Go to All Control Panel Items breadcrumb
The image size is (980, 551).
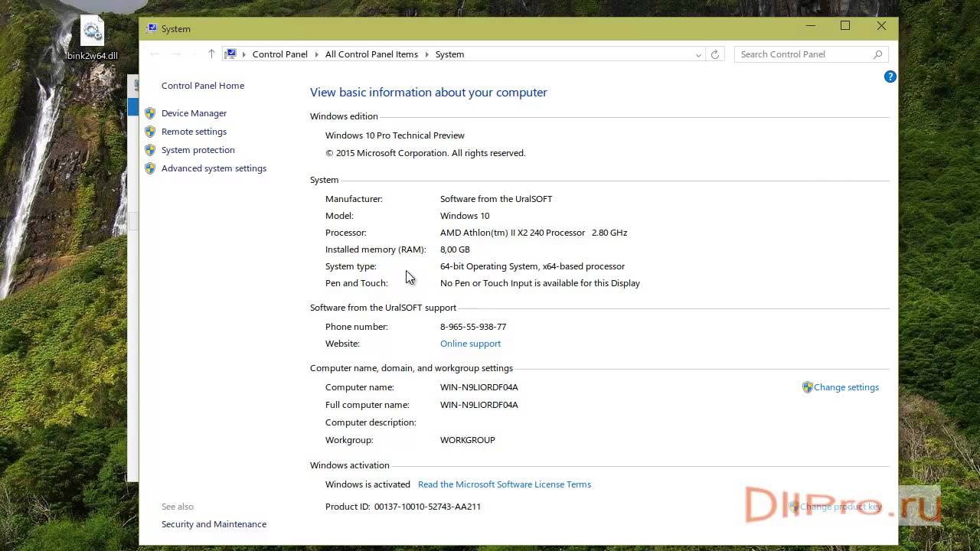click(x=371, y=54)
